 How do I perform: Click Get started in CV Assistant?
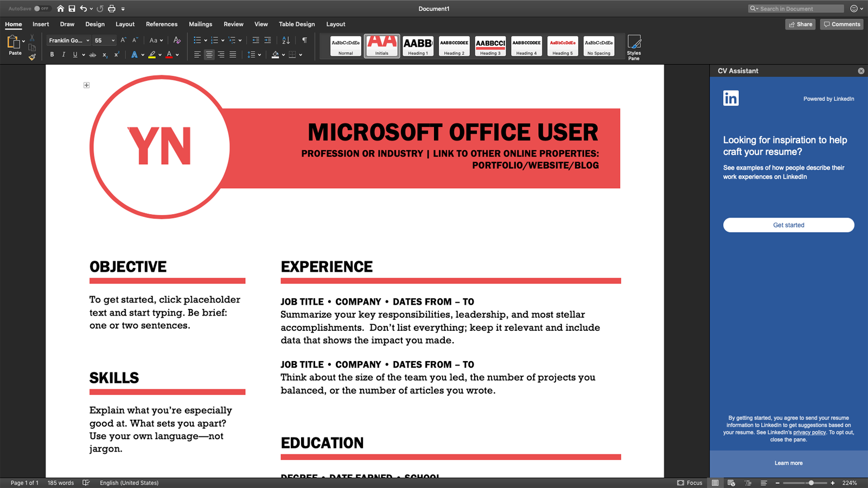click(789, 225)
